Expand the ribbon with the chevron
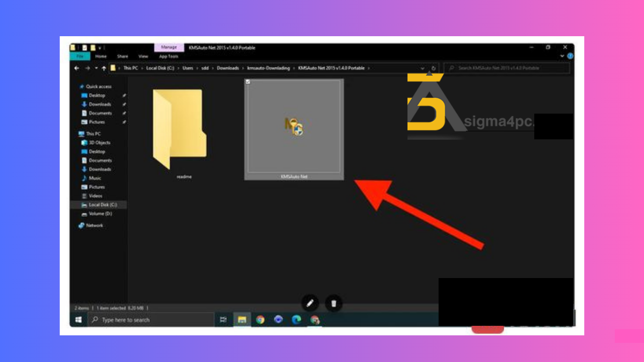The width and height of the screenshot is (644, 362). 562,56
